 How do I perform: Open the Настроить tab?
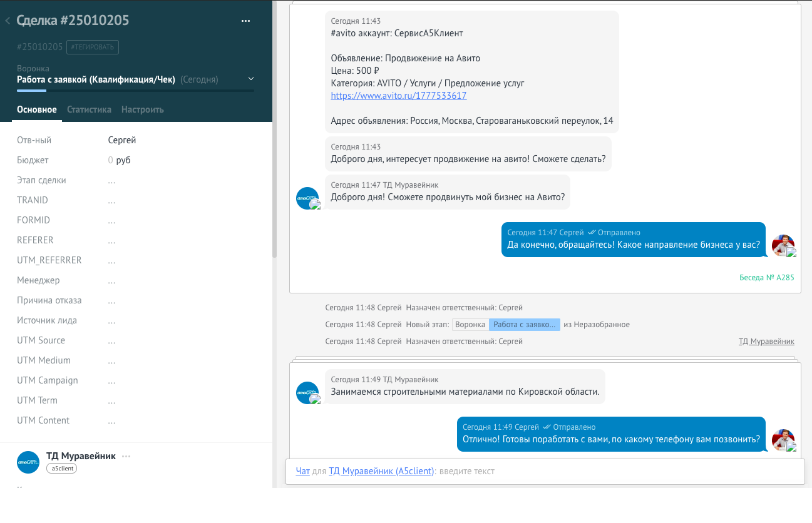coord(143,109)
